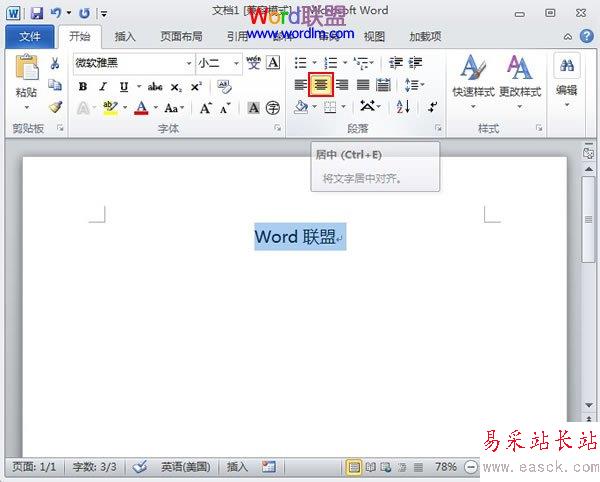Click the character shading A icon
Image resolution: width=600 pixels, height=482 pixels.
click(253, 108)
